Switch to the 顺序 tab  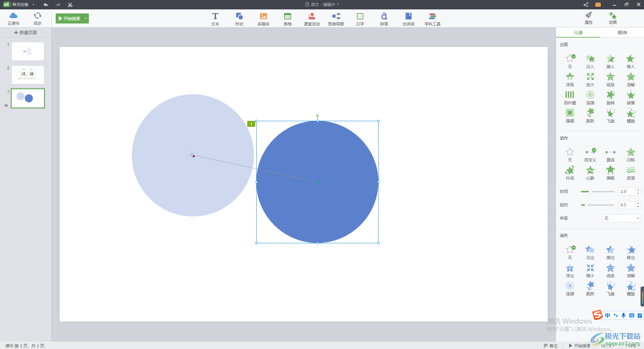[x=622, y=33]
